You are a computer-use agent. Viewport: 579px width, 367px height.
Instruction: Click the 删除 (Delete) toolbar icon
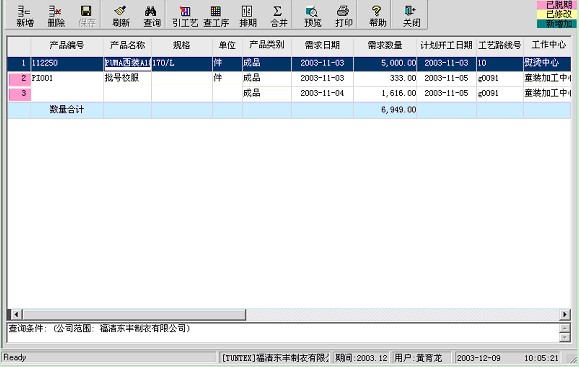pyautogui.click(x=56, y=16)
